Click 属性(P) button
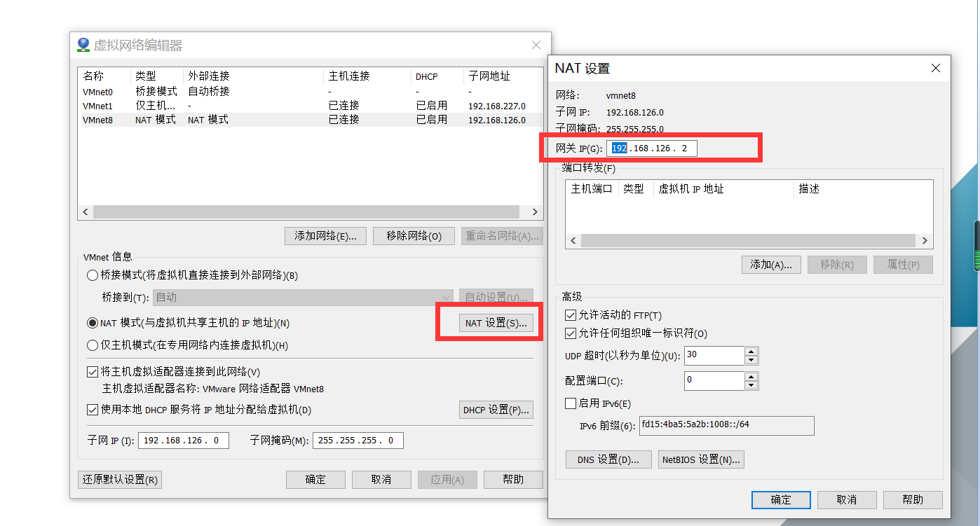This screenshot has height=526, width=980. 903,265
